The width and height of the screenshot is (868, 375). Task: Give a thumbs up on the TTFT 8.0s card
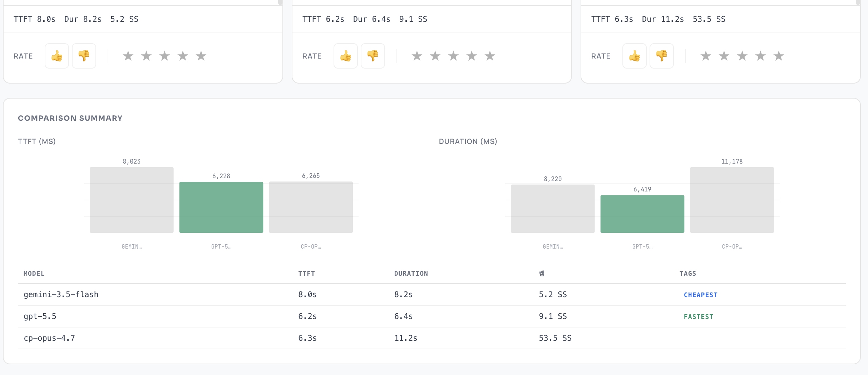pos(57,56)
